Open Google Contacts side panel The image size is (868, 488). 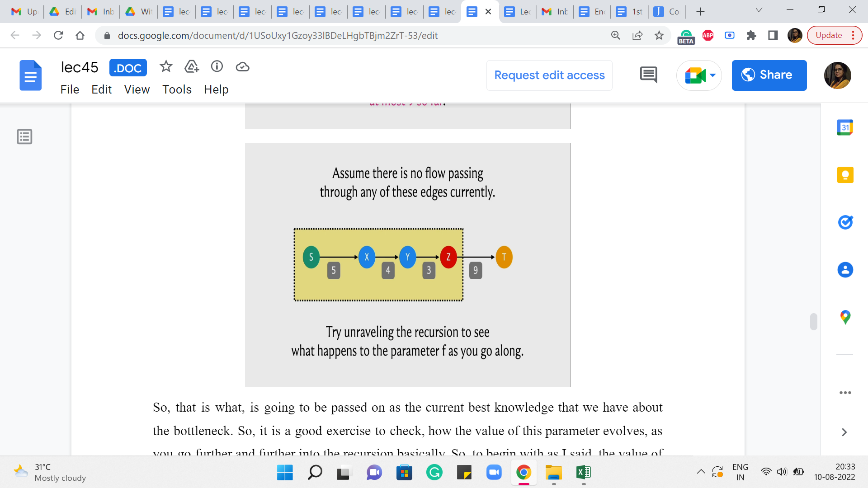(845, 270)
